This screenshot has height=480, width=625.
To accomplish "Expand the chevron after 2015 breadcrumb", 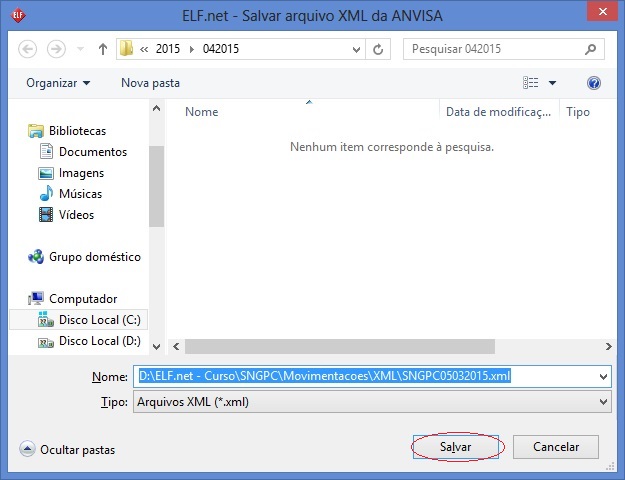I will [192, 49].
